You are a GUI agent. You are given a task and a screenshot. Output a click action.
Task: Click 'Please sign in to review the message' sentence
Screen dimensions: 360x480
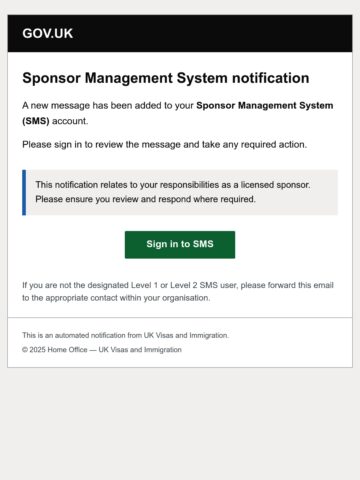pos(165,145)
